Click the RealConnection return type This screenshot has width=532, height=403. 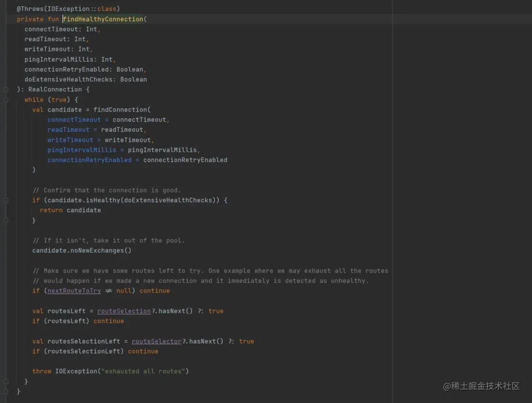[55, 89]
